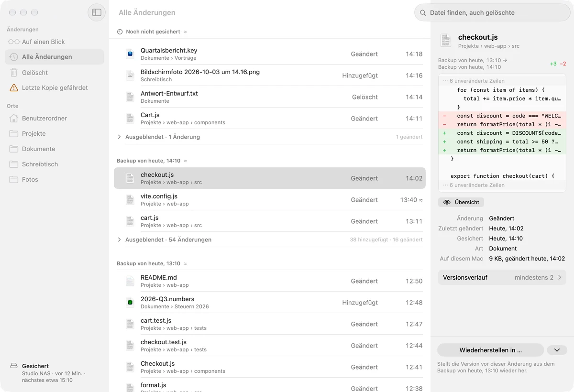The height and width of the screenshot is (392, 574).
Task: Click the drive icon next to Gesichert status
Action: (x=14, y=366)
